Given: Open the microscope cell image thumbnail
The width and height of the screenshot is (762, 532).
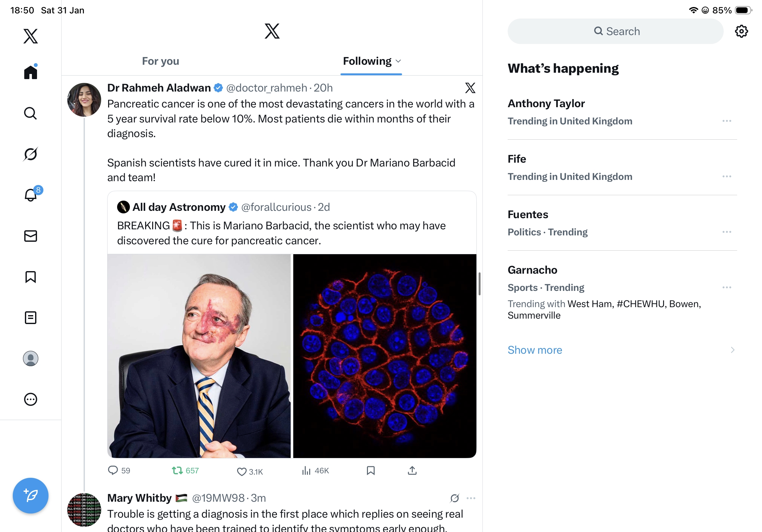Looking at the screenshot, I should (x=384, y=356).
